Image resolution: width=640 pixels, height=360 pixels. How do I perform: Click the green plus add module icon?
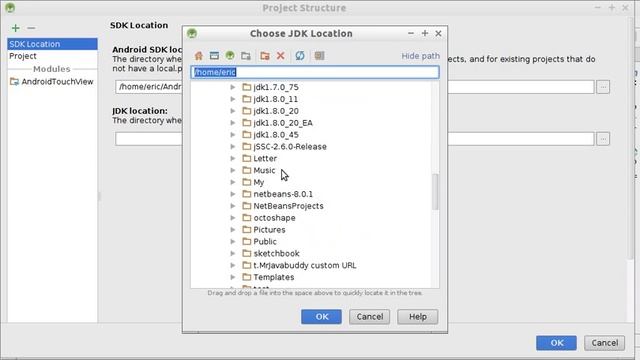tap(16, 28)
